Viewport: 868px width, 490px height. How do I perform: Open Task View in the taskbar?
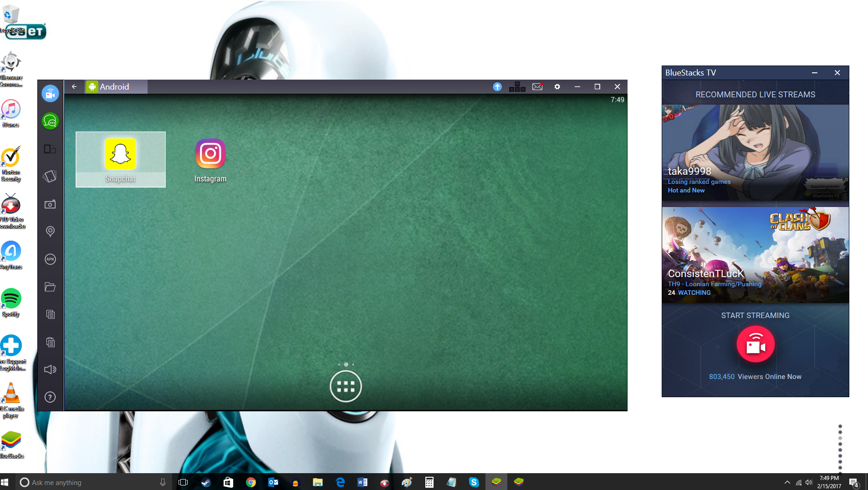(x=183, y=482)
